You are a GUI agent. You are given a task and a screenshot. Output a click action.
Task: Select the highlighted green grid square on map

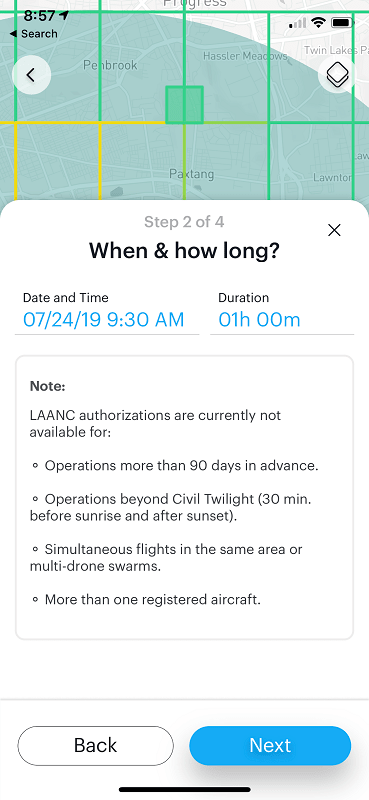[x=184, y=105]
